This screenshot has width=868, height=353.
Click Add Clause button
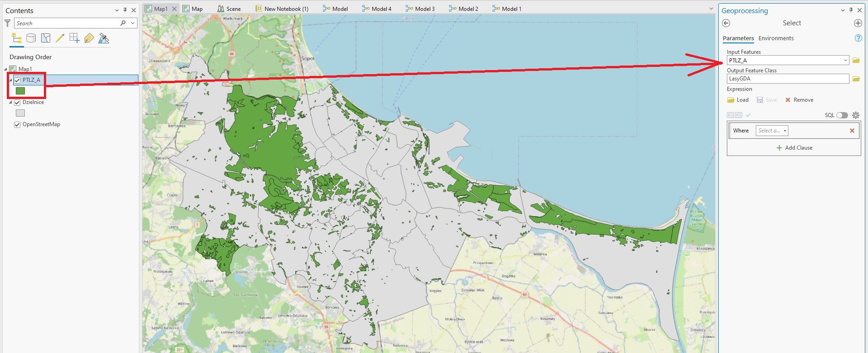794,148
